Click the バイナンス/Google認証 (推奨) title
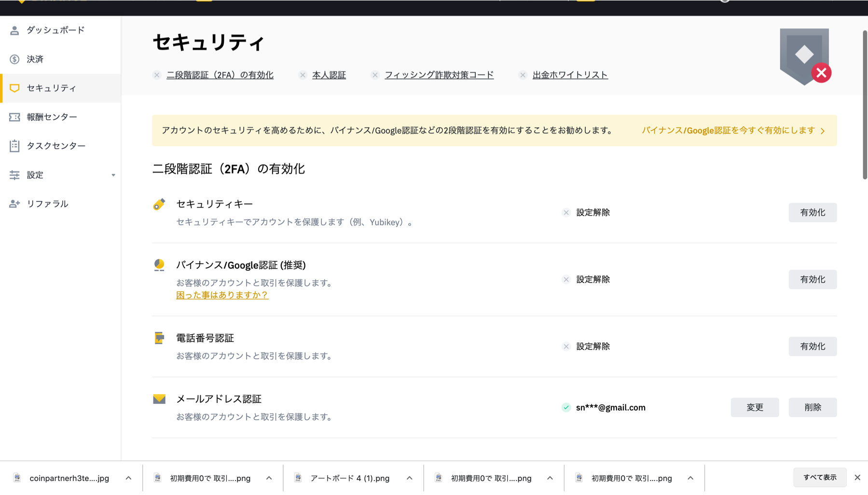Image resolution: width=868 pixels, height=495 pixels. click(241, 265)
